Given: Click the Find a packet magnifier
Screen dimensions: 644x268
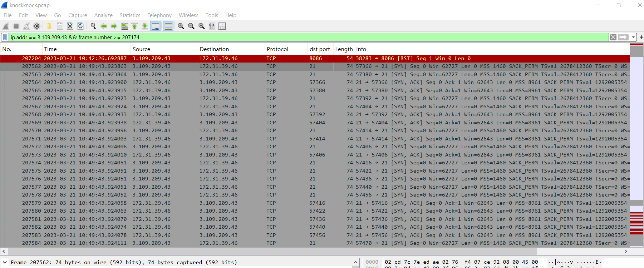Looking at the screenshot, I should (93, 26).
